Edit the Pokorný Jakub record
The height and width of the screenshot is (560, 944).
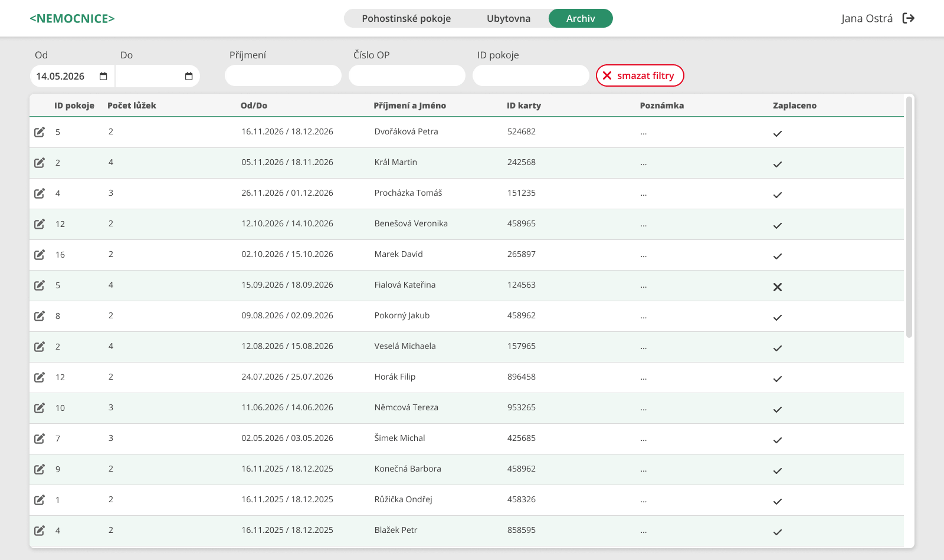tap(40, 316)
